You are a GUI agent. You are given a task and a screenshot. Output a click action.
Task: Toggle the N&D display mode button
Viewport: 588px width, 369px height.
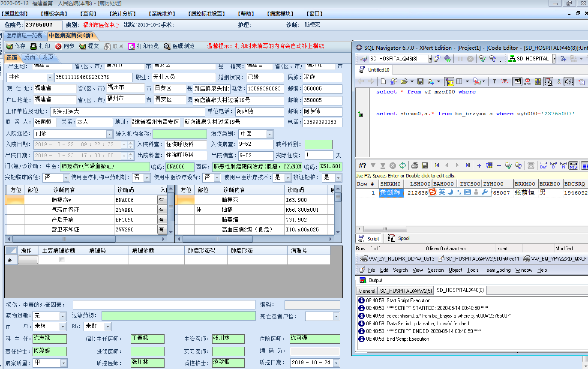click(x=573, y=165)
